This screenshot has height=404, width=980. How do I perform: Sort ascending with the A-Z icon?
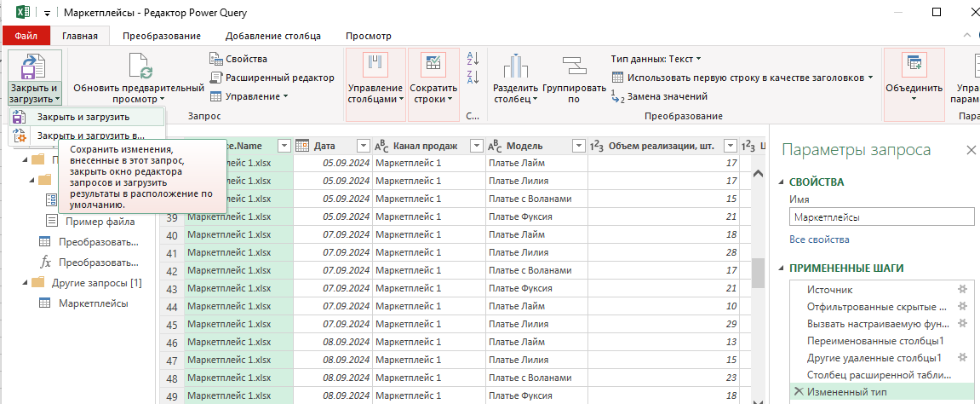point(473,59)
